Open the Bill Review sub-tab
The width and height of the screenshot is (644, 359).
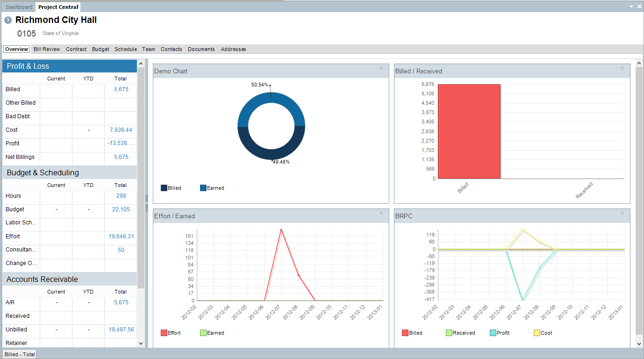(47, 49)
